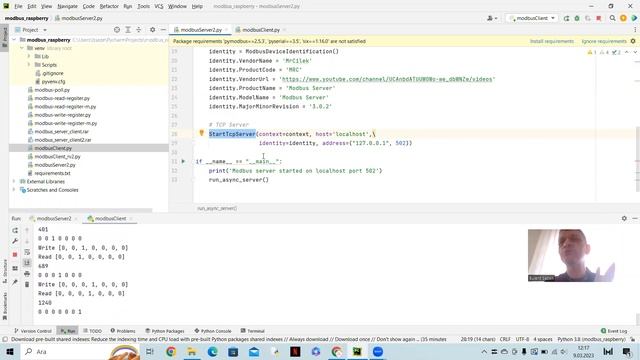This screenshot has height=360, width=640.
Task: Open the Navigate menu
Action: [67, 7]
